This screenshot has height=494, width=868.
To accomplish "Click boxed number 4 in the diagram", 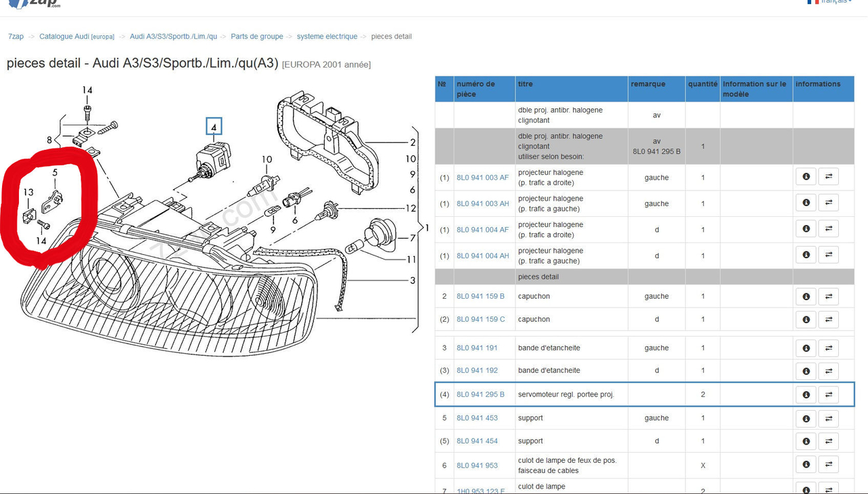I will point(214,127).
